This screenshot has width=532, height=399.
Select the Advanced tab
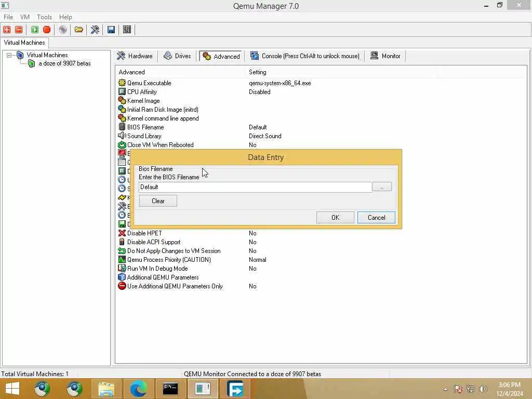221,56
